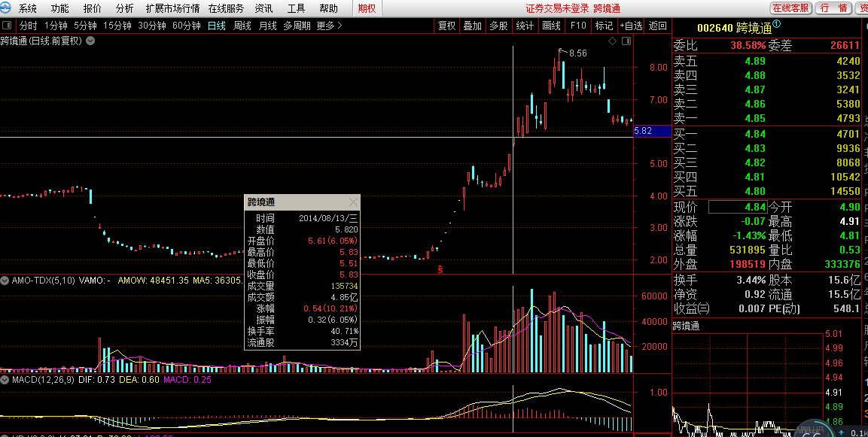The height and width of the screenshot is (437, 868).
Task: Switch to 日线 daily period
Action: (217, 26)
